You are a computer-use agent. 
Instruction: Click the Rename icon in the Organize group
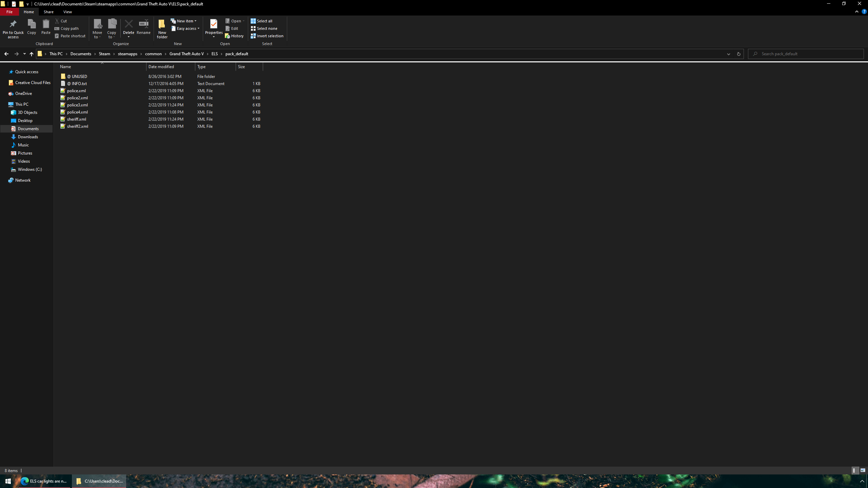[143, 24]
